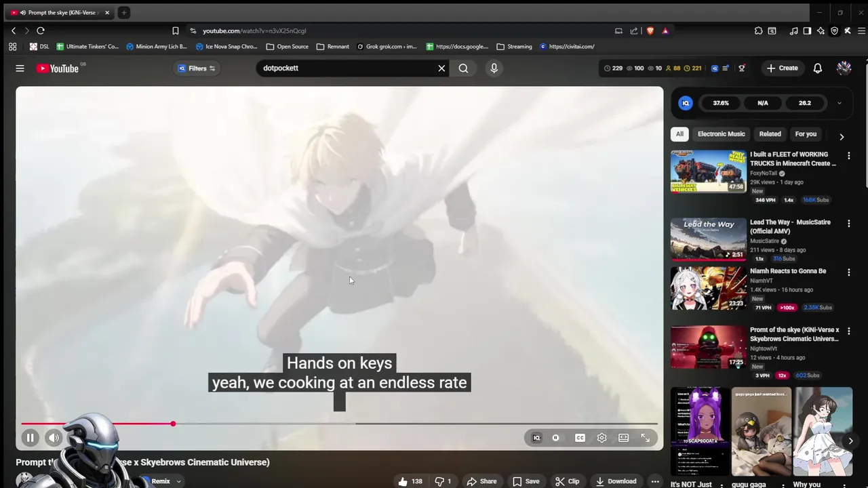Open Leo AI sparkle icon
Viewport: 868px width, 488px height.
tap(821, 30)
